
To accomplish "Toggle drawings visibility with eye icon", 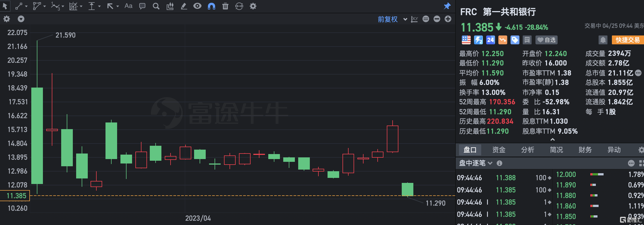I will coord(197,6).
